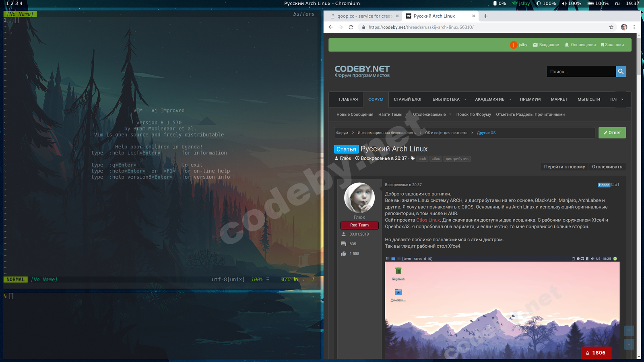Screen dimensions: 644x362
Task: Open the Другие OS breadcrumb
Action: tap(486, 133)
